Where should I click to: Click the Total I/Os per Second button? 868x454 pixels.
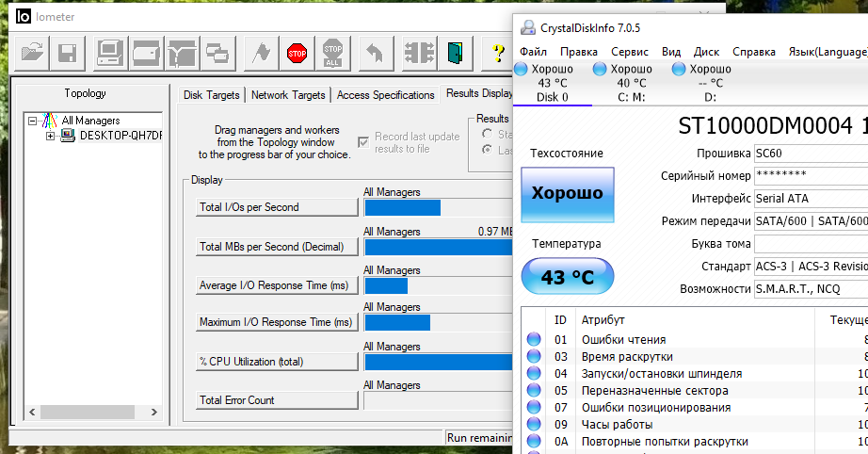(x=277, y=207)
